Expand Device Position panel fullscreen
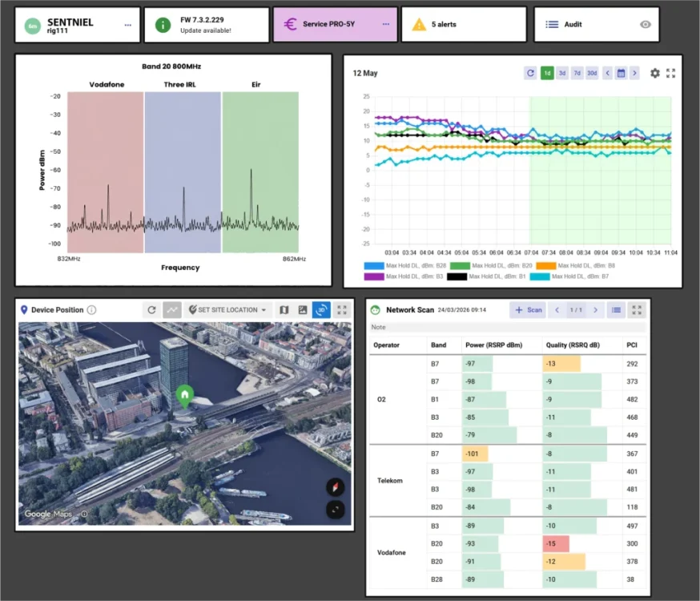This screenshot has height=601, width=700. [342, 310]
